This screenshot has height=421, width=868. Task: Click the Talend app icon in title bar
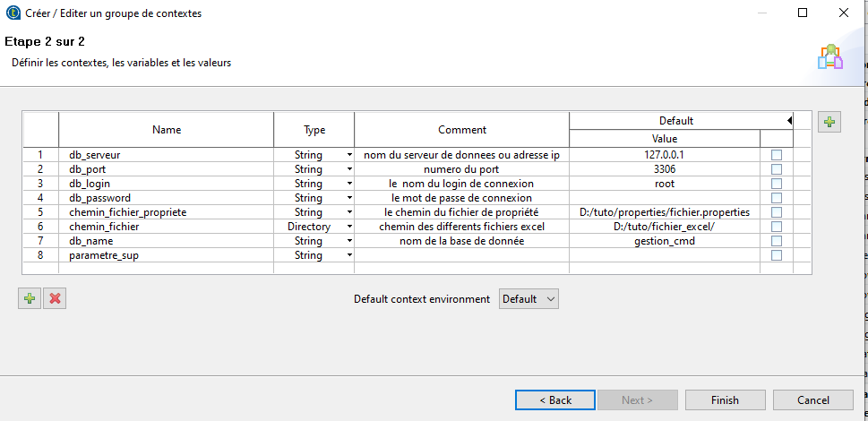pyautogui.click(x=13, y=13)
